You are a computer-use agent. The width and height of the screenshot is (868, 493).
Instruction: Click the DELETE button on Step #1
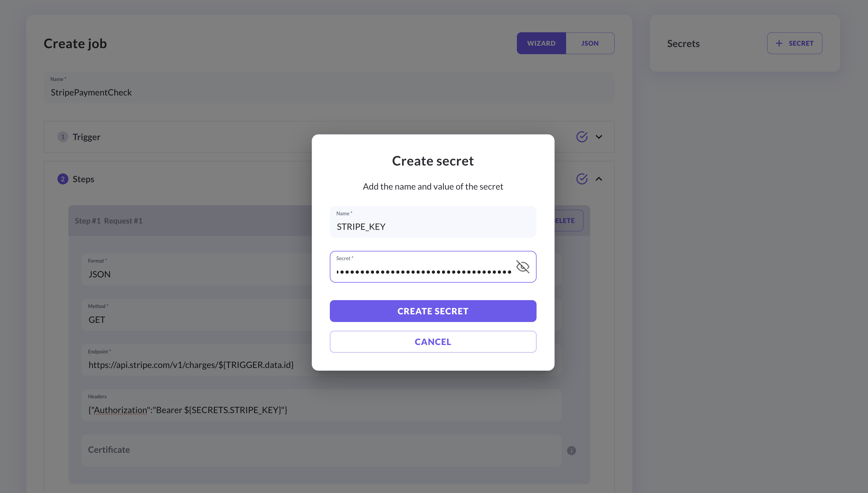563,221
